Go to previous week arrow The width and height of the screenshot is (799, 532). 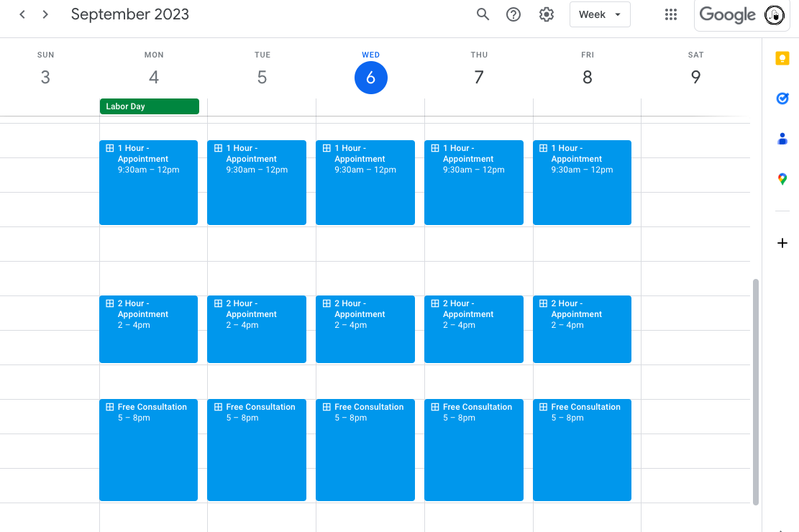click(x=22, y=14)
